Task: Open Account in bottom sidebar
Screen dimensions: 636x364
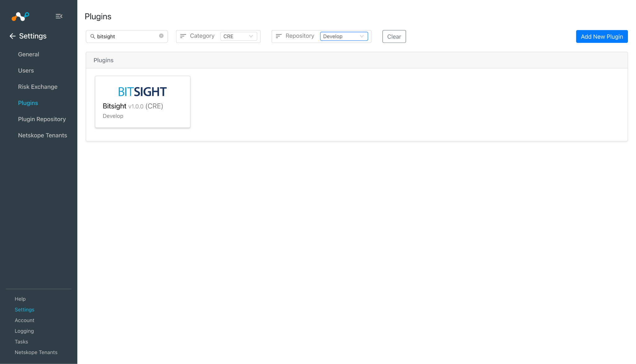Action: (25, 320)
